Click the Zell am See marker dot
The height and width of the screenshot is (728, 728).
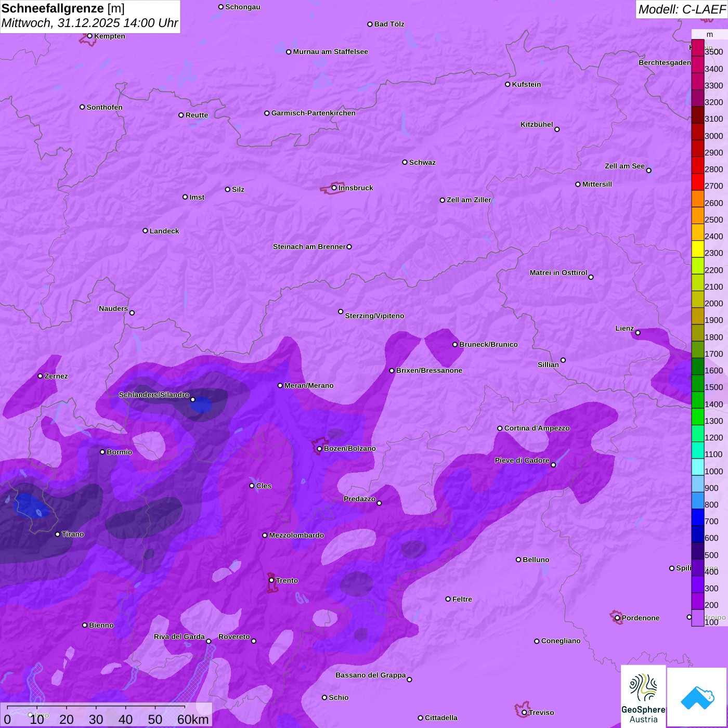tap(649, 170)
